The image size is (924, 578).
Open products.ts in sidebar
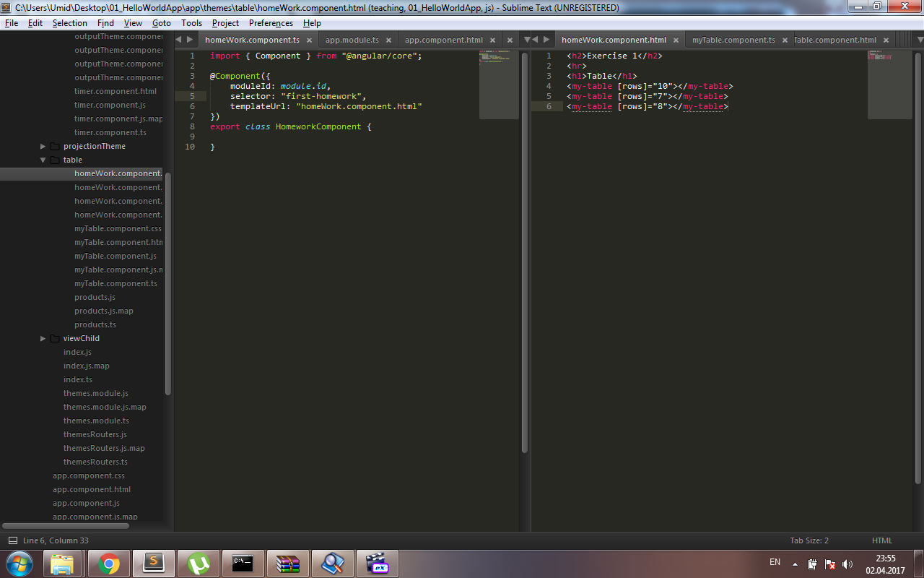tap(95, 324)
